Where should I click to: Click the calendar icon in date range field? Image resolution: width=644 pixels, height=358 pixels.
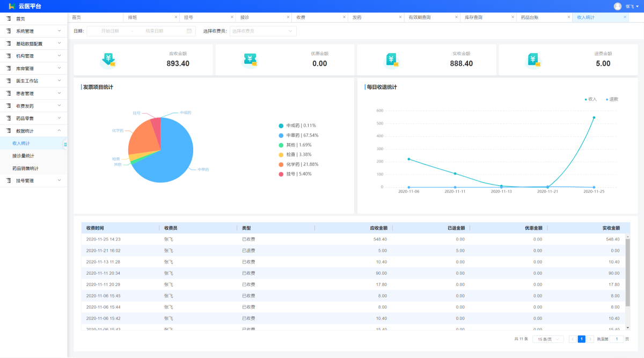click(x=189, y=31)
